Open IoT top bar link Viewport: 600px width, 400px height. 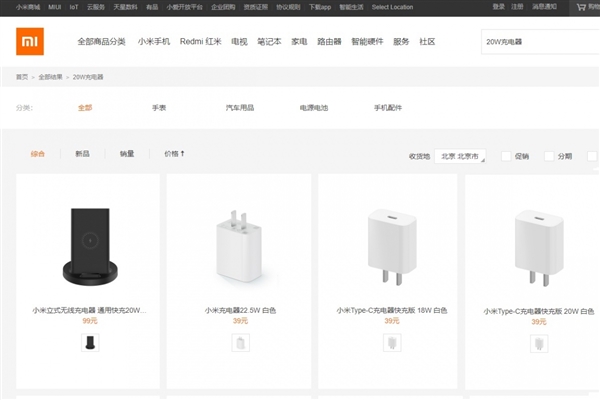(x=74, y=7)
